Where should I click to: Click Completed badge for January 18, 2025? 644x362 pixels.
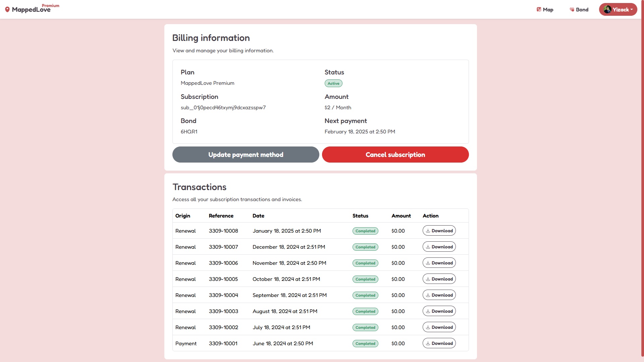[365, 231]
